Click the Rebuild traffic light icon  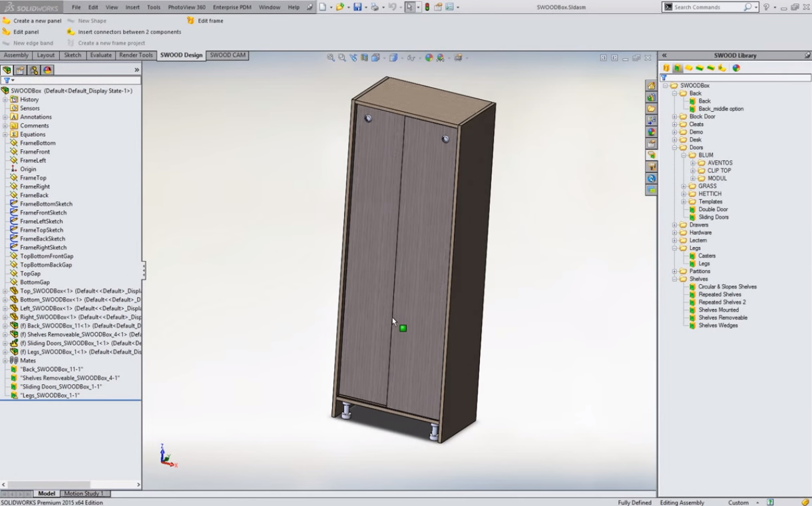click(x=427, y=7)
